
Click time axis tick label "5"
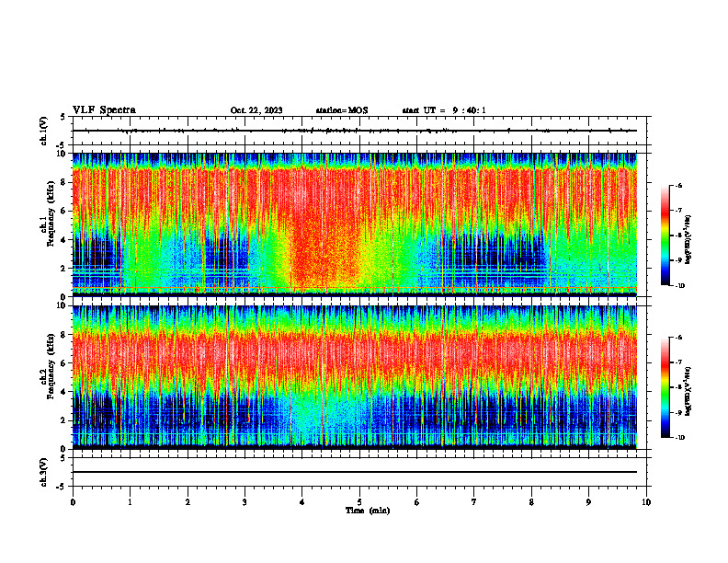(x=359, y=502)
